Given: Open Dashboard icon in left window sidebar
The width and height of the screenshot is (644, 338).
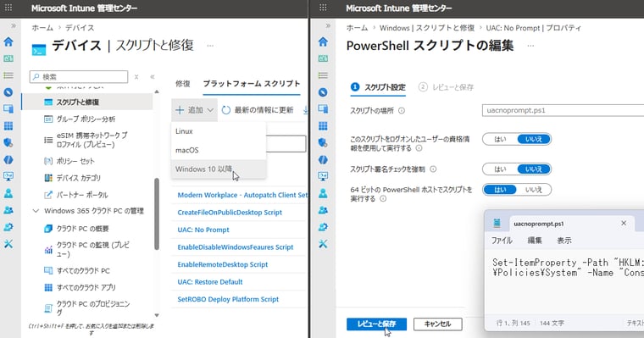Looking at the screenshot, I should [8, 58].
